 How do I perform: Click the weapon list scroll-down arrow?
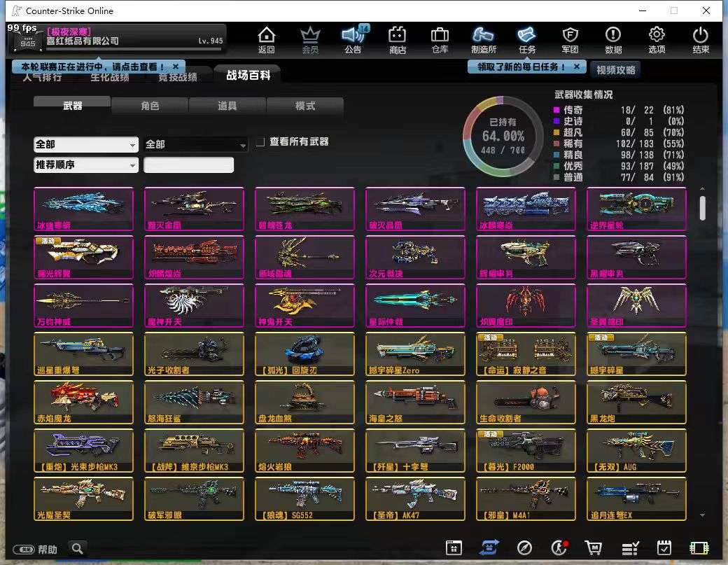tap(703, 515)
